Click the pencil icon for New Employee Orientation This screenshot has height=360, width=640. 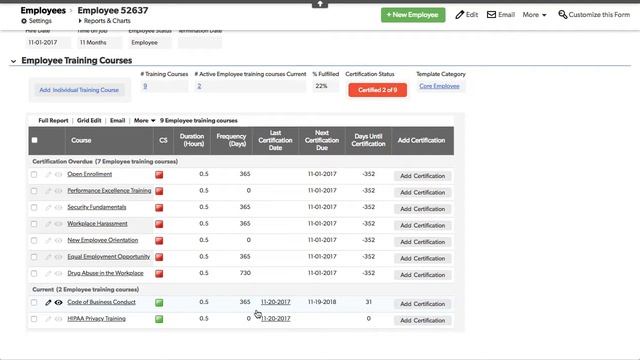48,240
